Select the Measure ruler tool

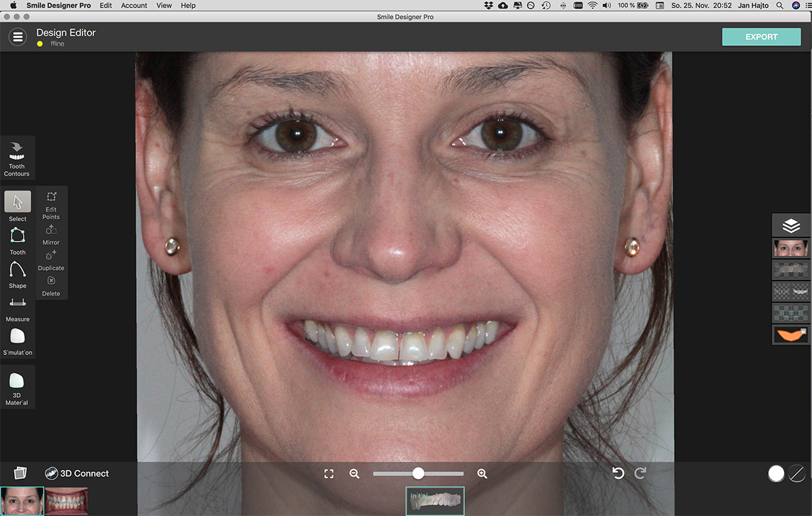click(18, 309)
